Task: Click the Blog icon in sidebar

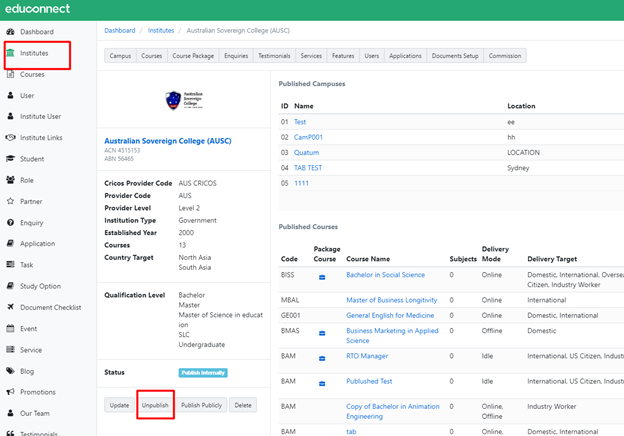Action: tap(10, 371)
